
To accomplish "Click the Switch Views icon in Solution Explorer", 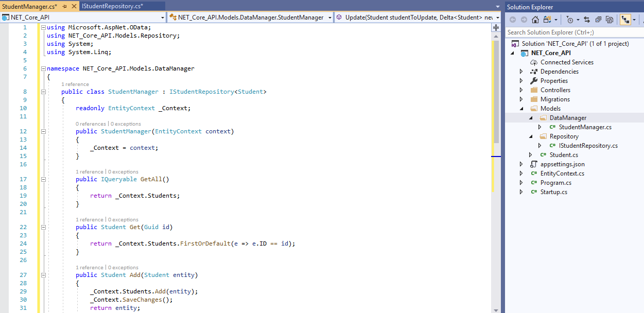I will [547, 19].
